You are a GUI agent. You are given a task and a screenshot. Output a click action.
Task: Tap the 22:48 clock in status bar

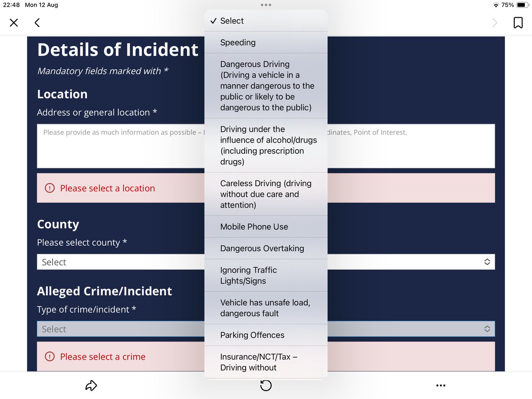12,5
